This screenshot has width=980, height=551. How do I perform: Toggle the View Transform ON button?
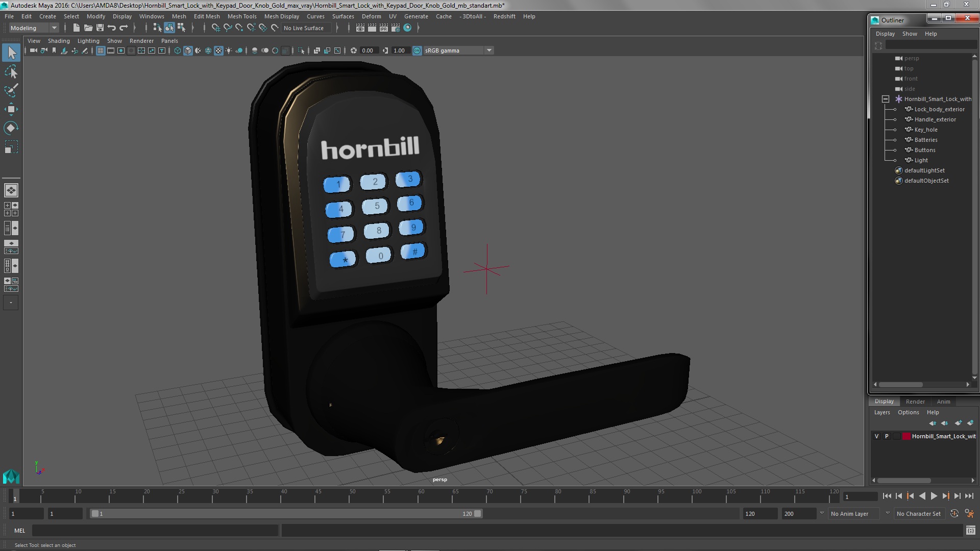pos(417,51)
